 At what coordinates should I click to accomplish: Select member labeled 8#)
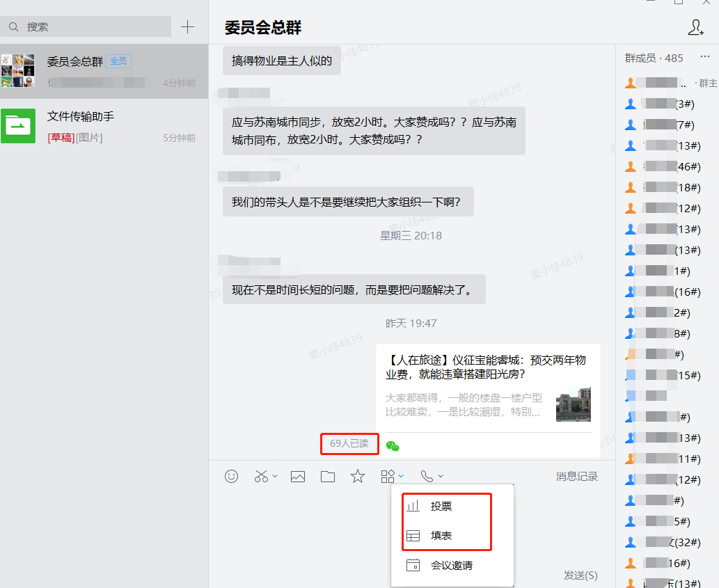pos(658,333)
